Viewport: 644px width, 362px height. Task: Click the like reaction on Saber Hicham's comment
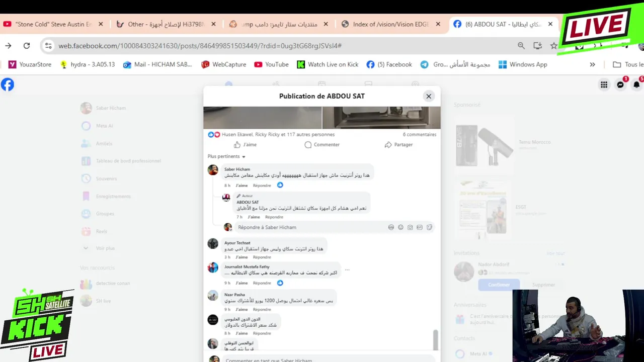[x=280, y=185]
